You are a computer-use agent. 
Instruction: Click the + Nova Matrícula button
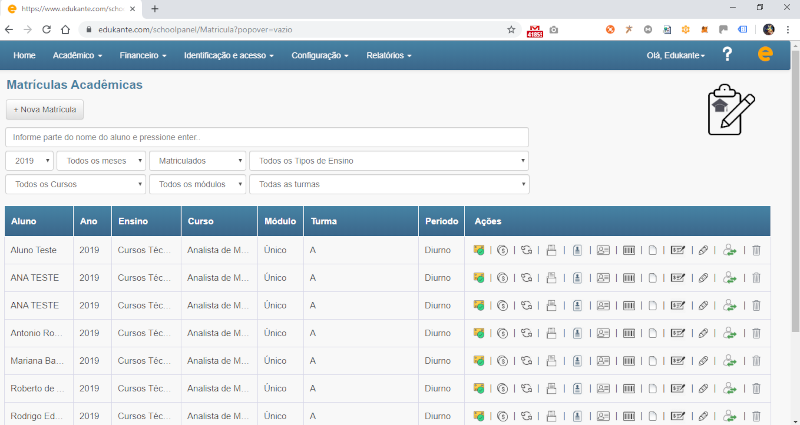click(45, 110)
